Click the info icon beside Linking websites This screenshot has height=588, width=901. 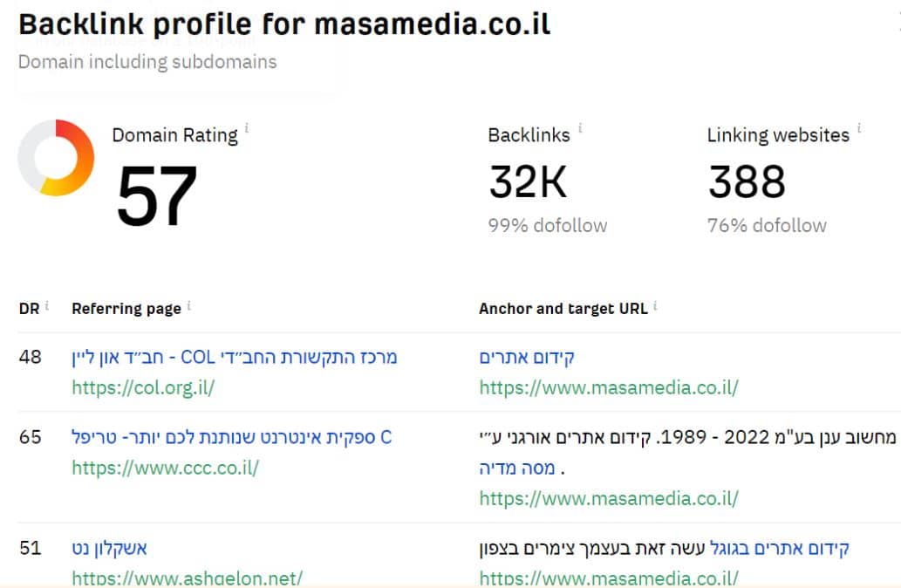[859, 129]
